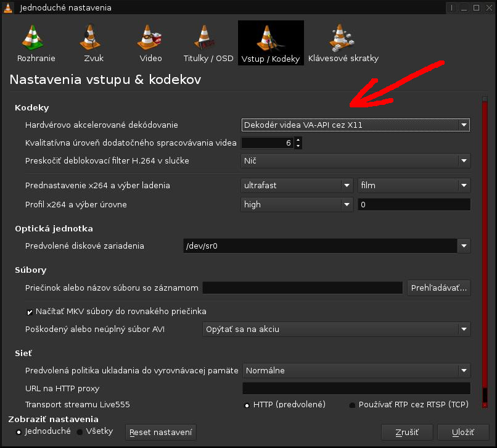The width and height of the screenshot is (497, 448).
Task: Click the 'Kodeky' section heading
Action: point(31,108)
